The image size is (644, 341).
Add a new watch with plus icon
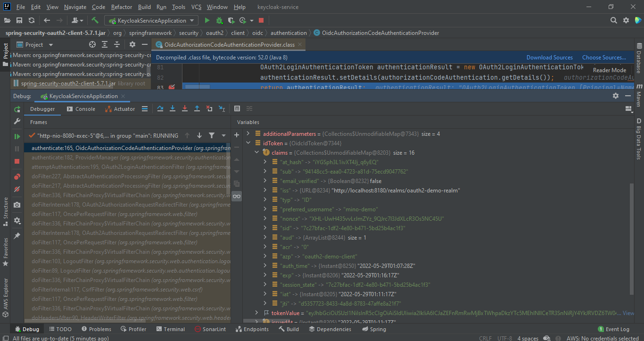237,135
